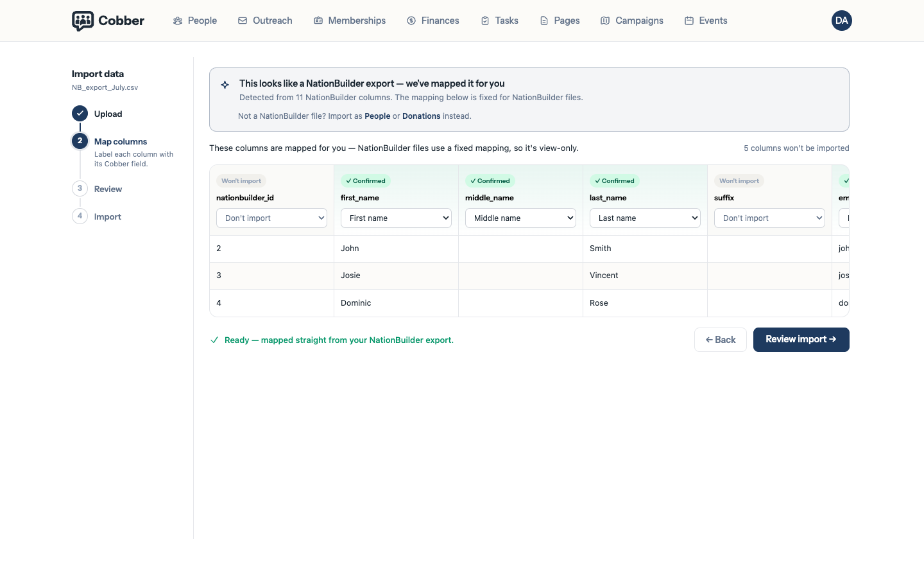Select the Upload step label
The width and height of the screenshot is (924, 578).
click(x=108, y=114)
